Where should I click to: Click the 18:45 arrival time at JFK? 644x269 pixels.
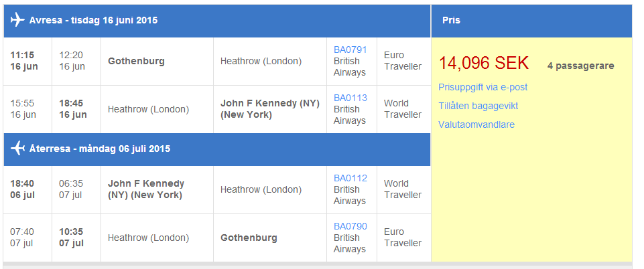[72, 103]
